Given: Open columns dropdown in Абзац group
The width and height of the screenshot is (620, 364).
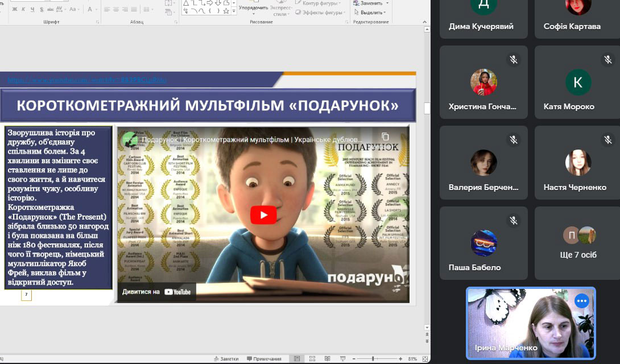Looking at the screenshot, I should pos(148,10).
